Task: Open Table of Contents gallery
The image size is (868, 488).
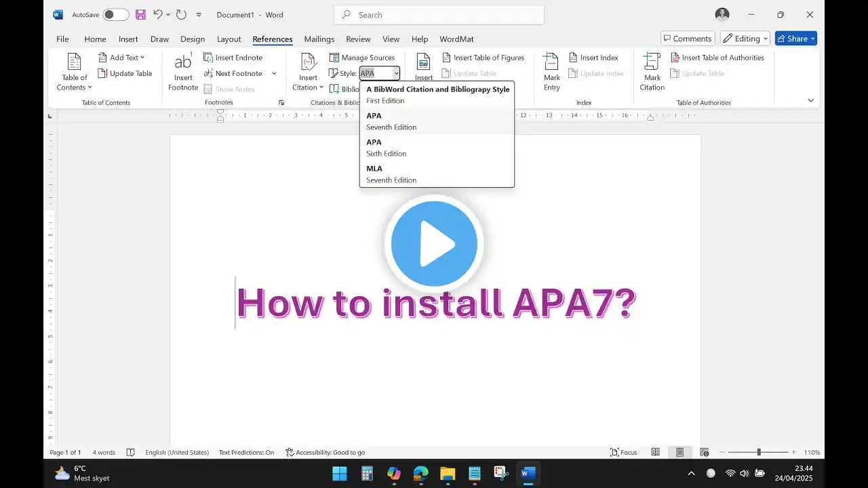Action: pyautogui.click(x=75, y=72)
